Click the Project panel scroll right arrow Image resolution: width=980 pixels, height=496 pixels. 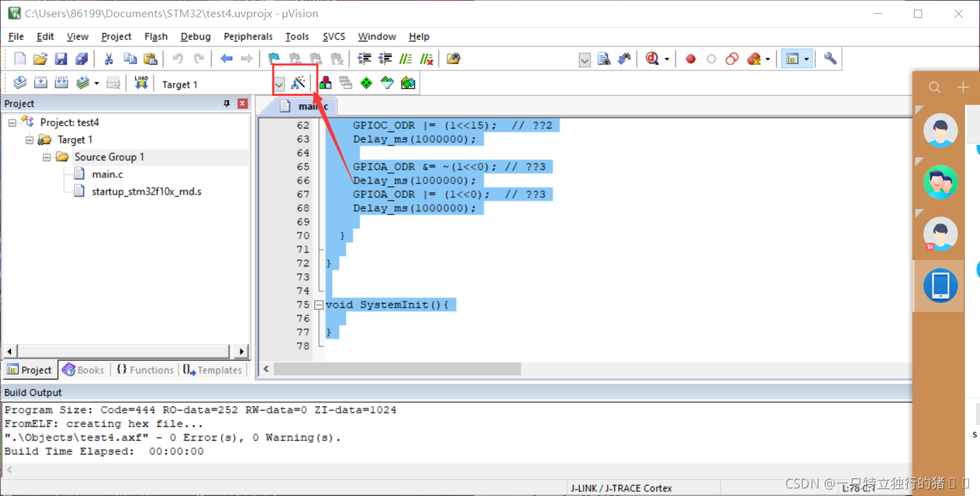tap(242, 351)
